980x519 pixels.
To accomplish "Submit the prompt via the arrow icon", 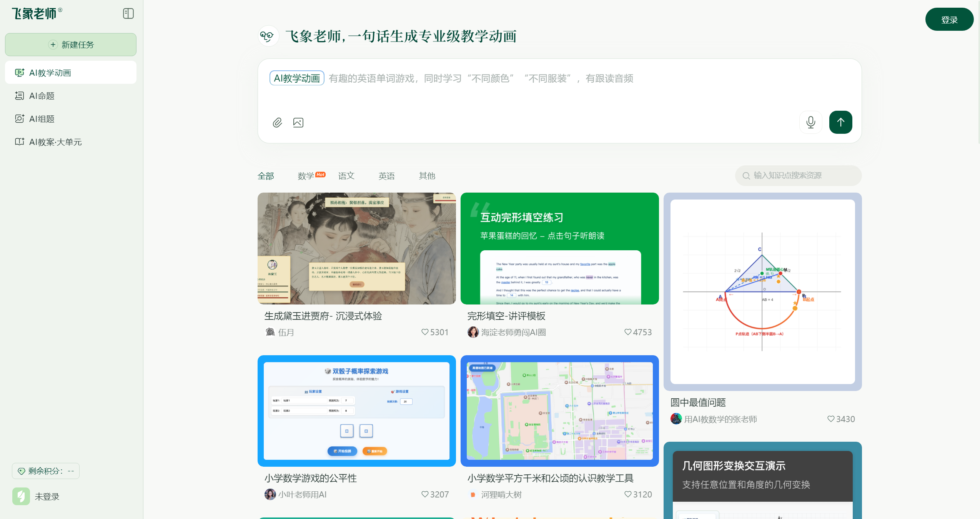I will [x=840, y=122].
